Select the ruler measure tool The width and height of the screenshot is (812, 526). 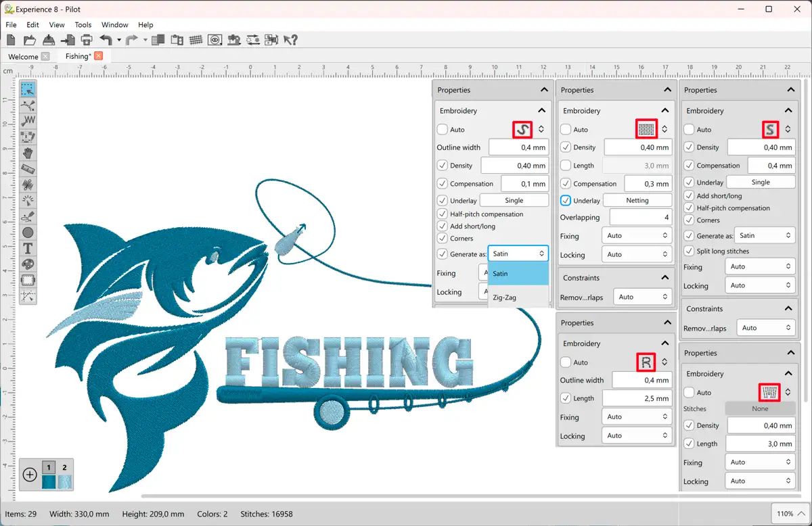28,168
